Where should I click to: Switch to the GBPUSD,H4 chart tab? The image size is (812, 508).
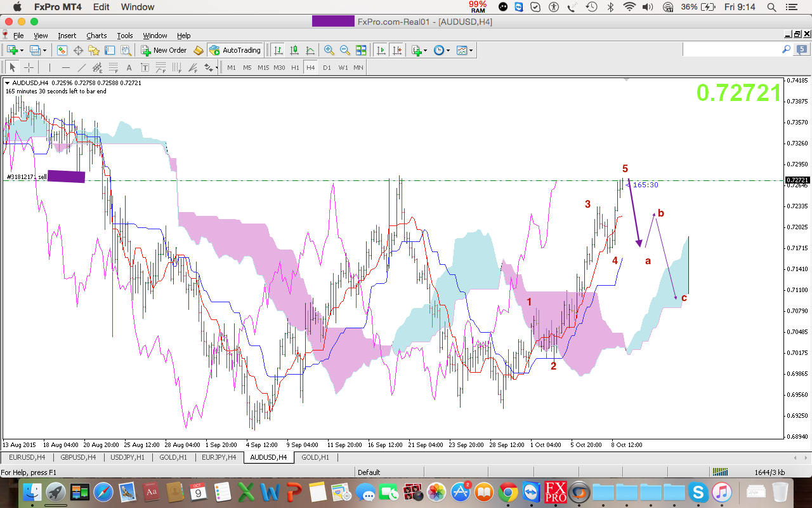(79, 457)
